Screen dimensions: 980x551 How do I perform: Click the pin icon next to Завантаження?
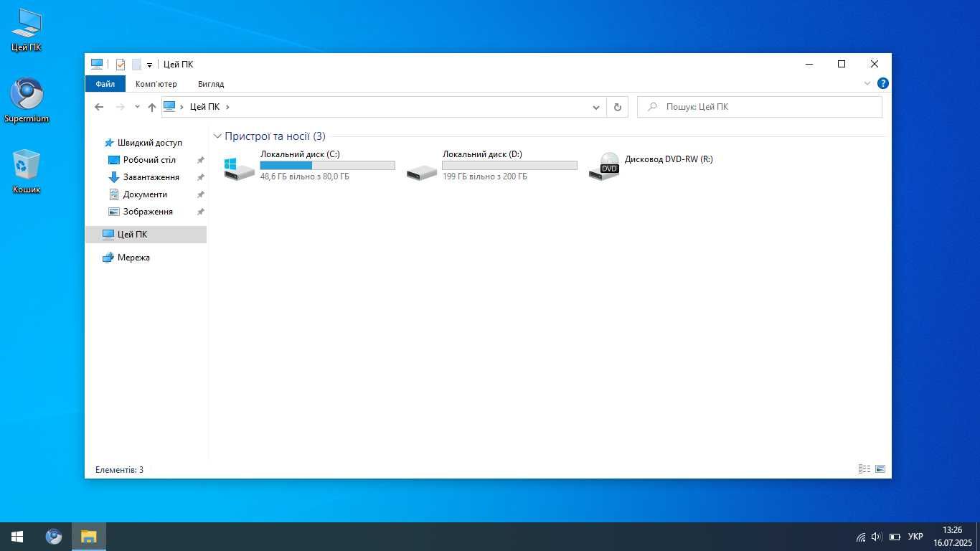pos(201,177)
